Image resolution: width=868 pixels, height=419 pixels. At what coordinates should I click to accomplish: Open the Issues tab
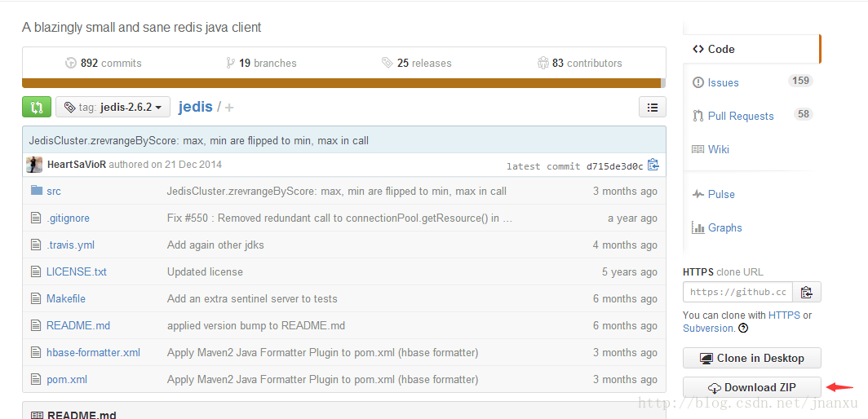[723, 82]
